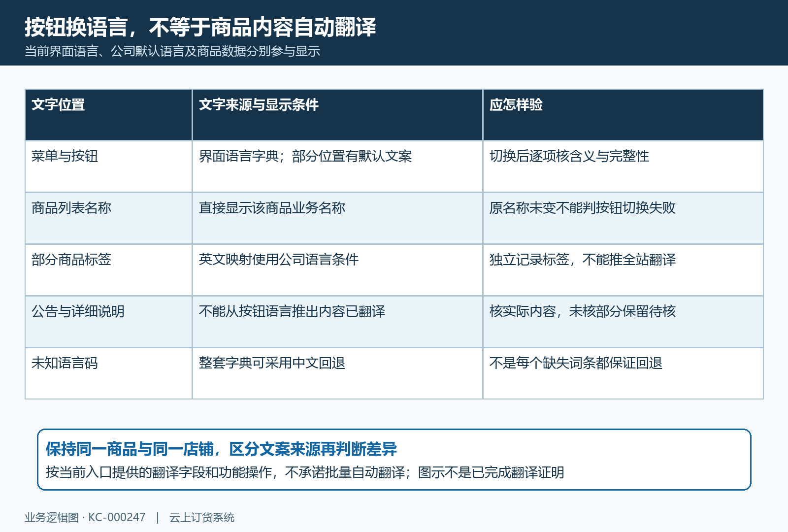Click callout text starting 按当前入口提供的翻译字段

[305, 472]
